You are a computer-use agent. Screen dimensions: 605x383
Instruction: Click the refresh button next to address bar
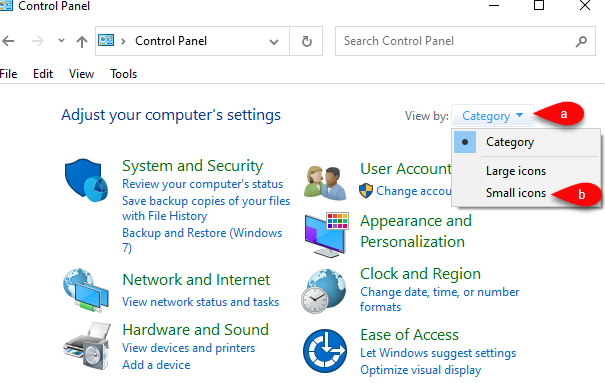[306, 41]
